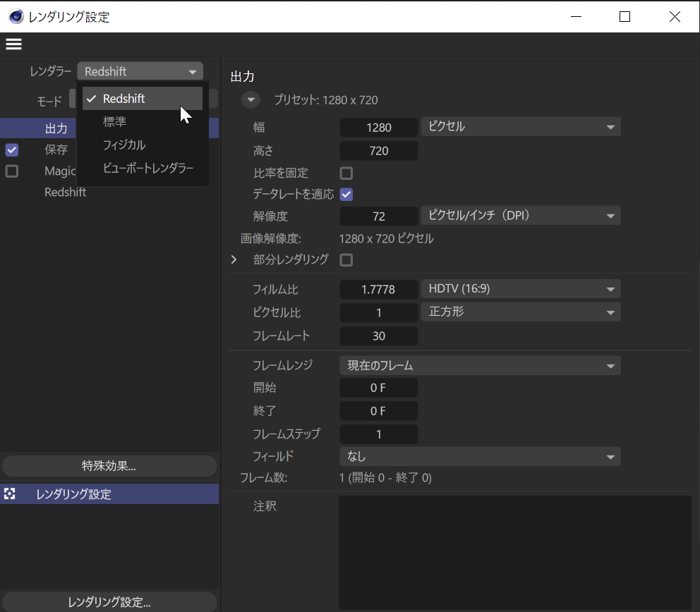The image size is (700, 612).
Task: Click the Cinema 4D logo in the title bar
Action: [16, 16]
